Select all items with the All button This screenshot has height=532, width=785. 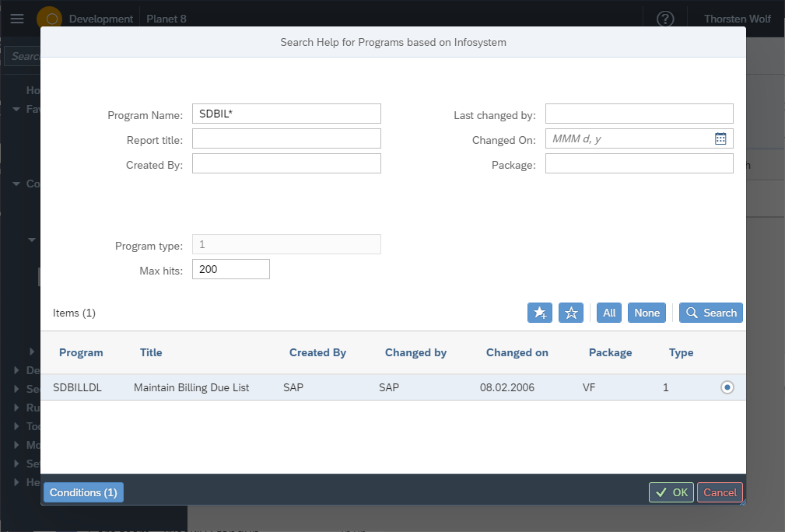608,313
